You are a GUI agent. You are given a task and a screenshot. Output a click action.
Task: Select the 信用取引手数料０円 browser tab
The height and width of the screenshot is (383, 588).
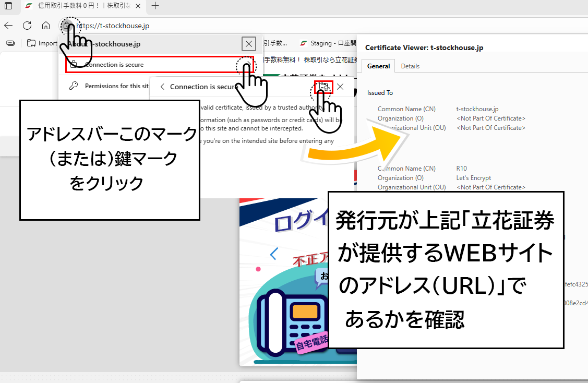click(83, 6)
